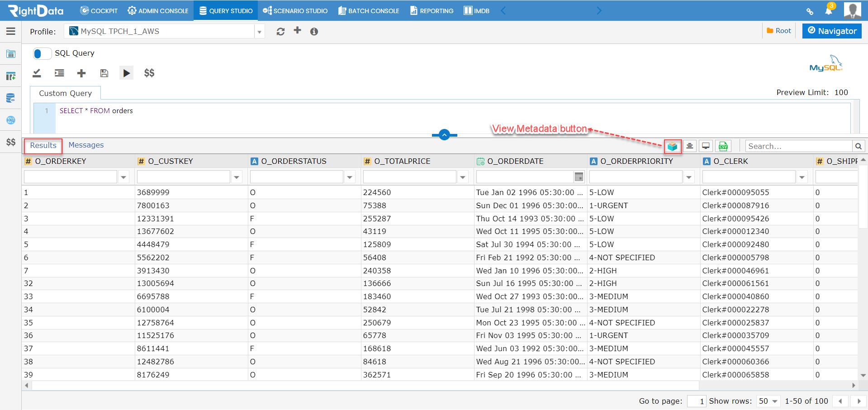868x410 pixels.
Task: Export results using the CSV icon
Action: [x=723, y=146]
